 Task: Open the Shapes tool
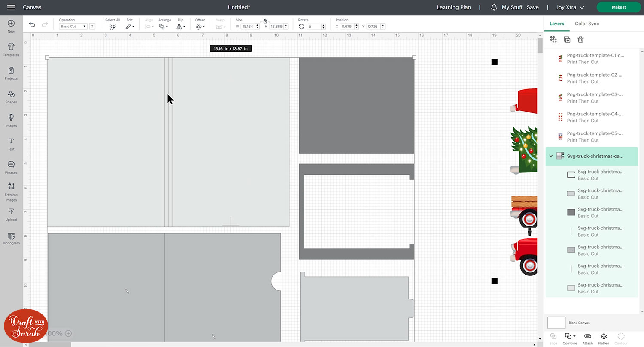click(x=11, y=97)
